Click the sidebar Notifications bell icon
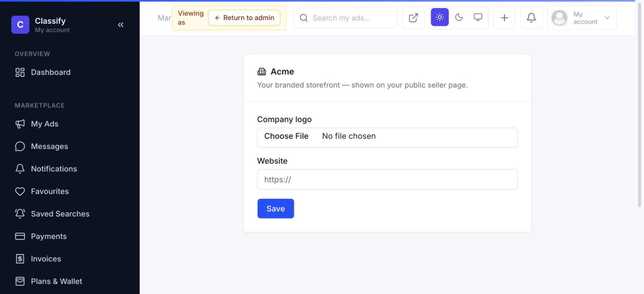The width and height of the screenshot is (644, 294). (20, 169)
